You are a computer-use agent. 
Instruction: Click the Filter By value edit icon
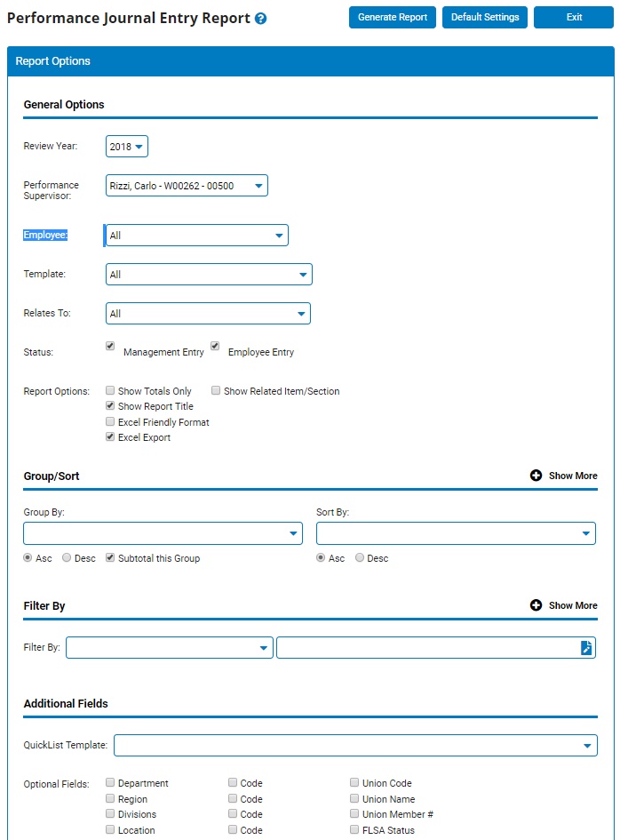(x=586, y=648)
